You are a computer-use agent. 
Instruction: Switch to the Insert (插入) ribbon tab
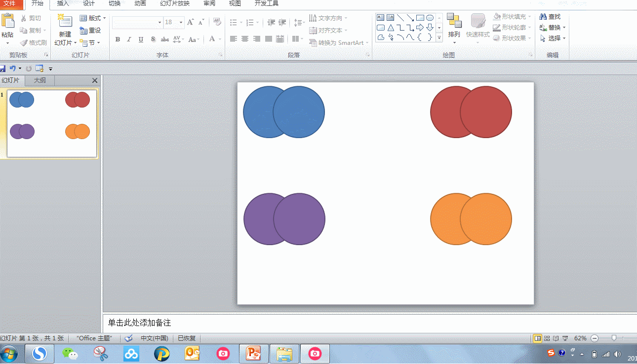pyautogui.click(x=63, y=3)
